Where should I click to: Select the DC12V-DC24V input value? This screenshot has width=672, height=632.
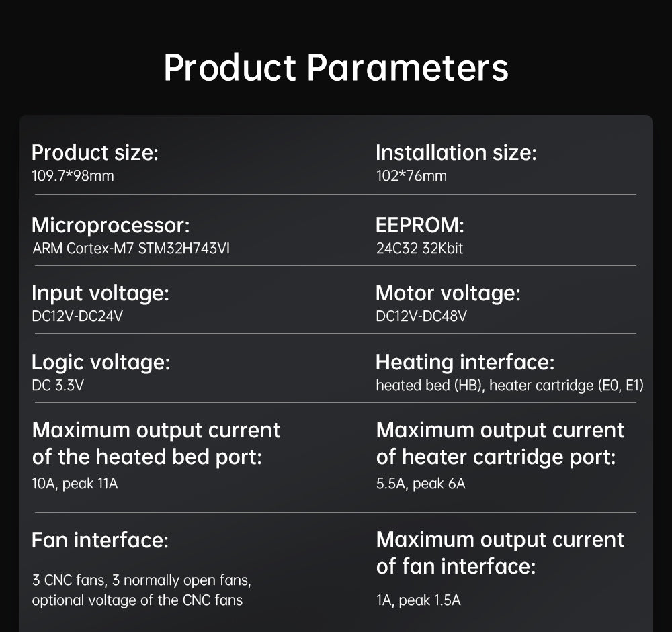tap(77, 316)
